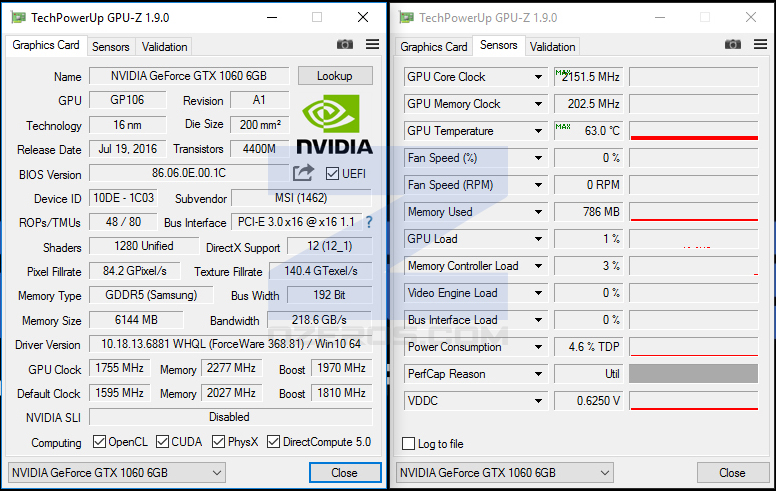This screenshot has width=776, height=491.
Task: Toggle the OpenCL checkbox
Action: [x=99, y=442]
